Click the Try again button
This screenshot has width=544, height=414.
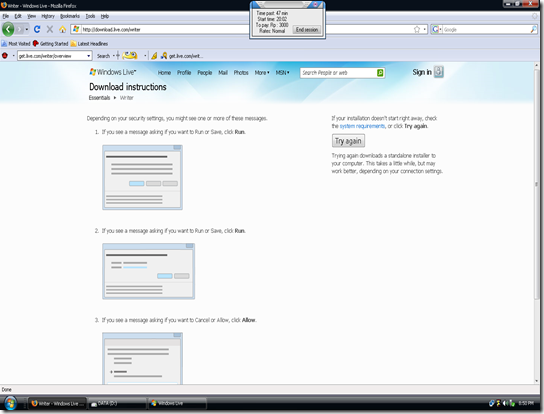pyautogui.click(x=348, y=141)
